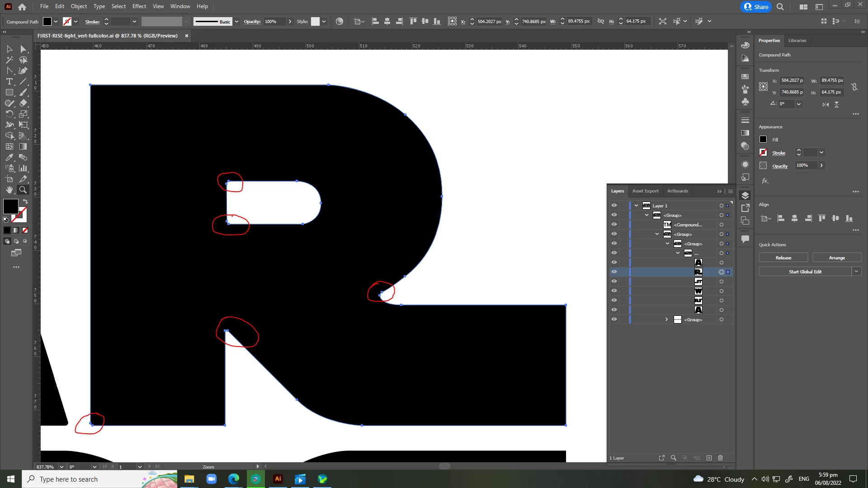Open the Opacity dropdown in control bar
The width and height of the screenshot is (868, 488).
pos(290,22)
